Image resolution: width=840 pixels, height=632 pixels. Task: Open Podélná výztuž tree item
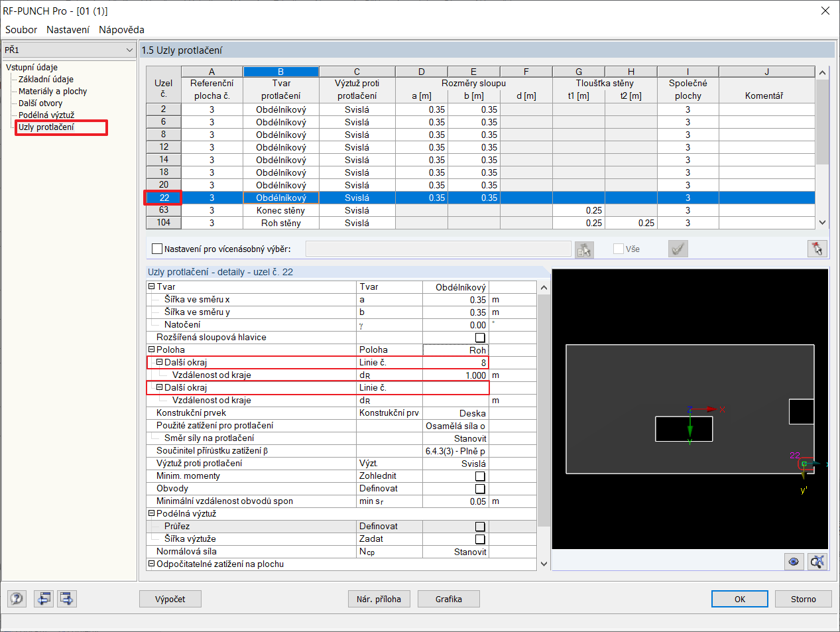[46, 115]
